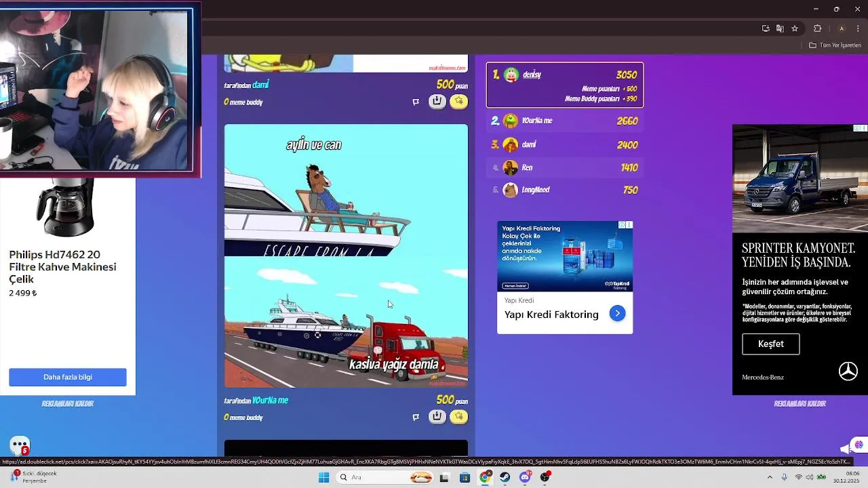The width and height of the screenshot is (868, 488).
Task: Click denisy's avatar in the leaderboard
Action: click(x=511, y=75)
